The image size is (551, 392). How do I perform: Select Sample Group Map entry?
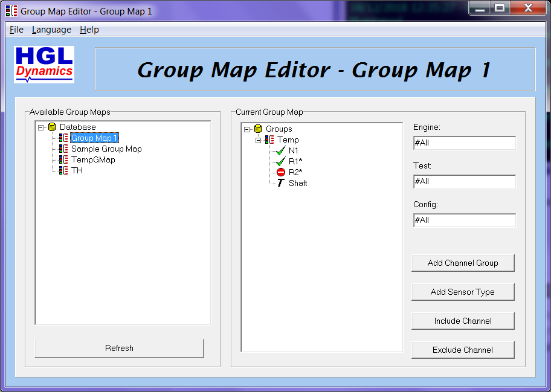106,149
